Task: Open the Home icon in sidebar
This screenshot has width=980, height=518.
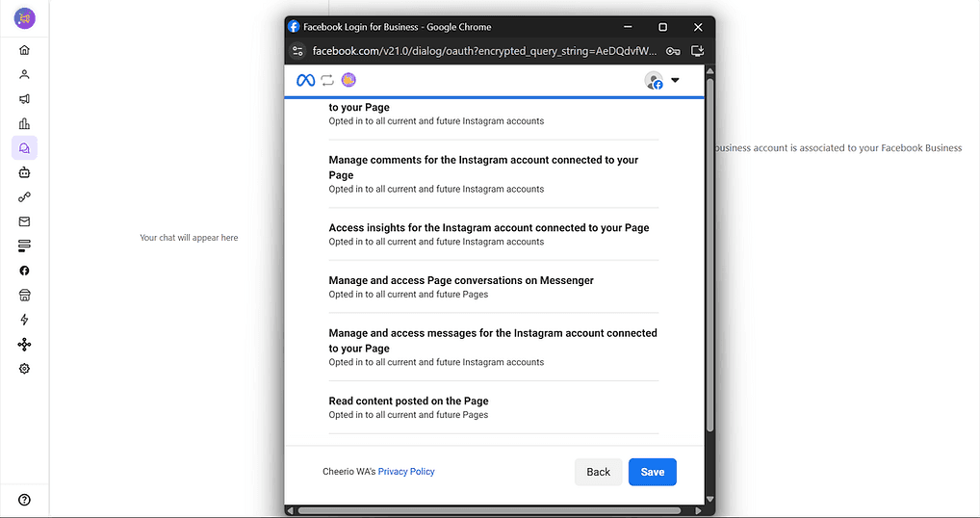Action: pos(24,50)
